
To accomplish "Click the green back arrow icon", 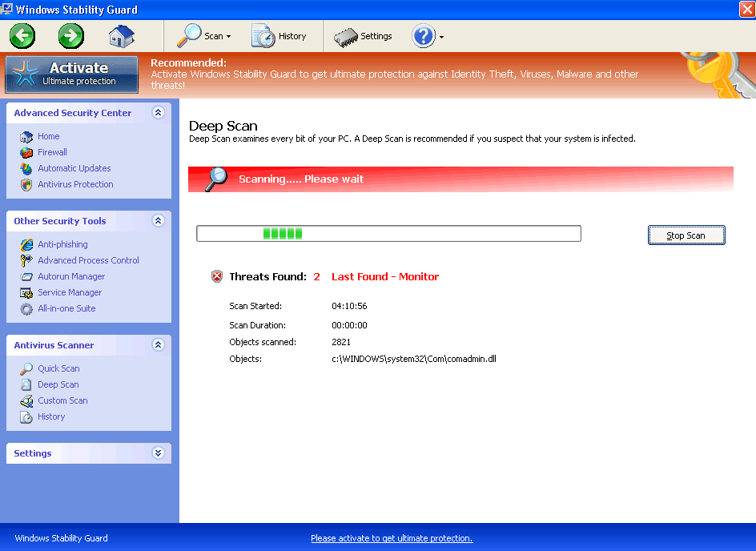I will (x=22, y=35).
